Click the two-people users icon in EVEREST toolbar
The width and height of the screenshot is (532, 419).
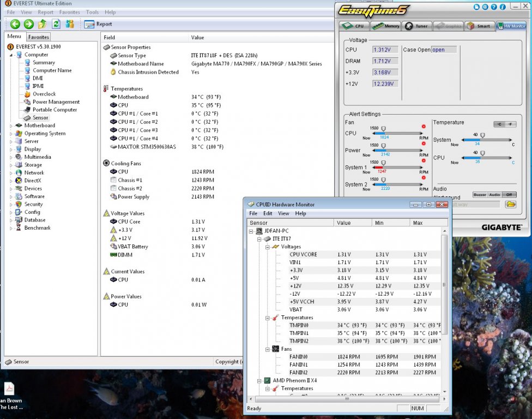(70, 24)
